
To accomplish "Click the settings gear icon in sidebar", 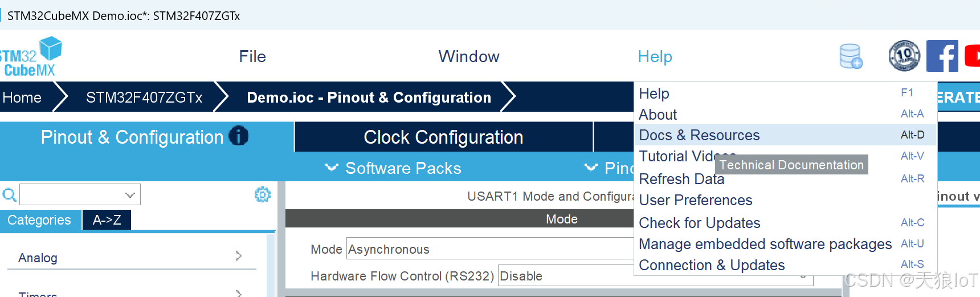I will (263, 194).
